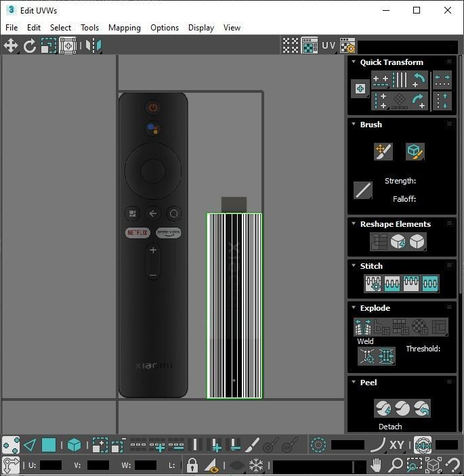The width and height of the screenshot is (464, 476).
Task: Select the Relax Brush with cube icon
Action: (x=415, y=152)
